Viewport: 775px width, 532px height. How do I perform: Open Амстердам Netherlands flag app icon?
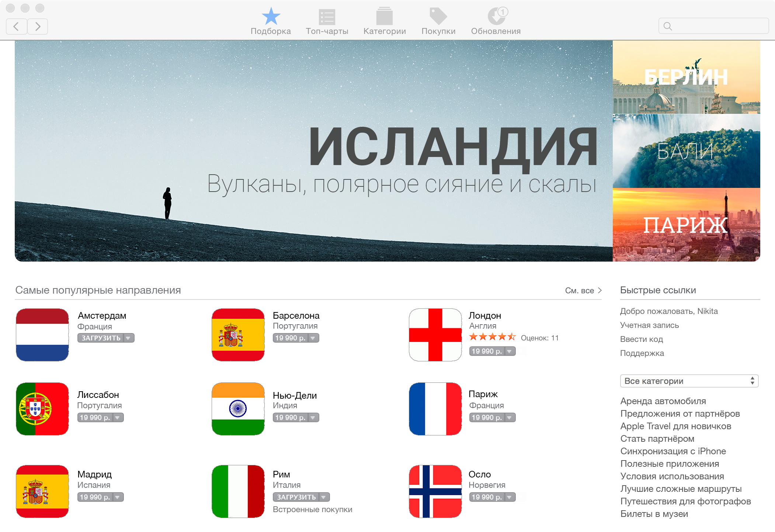coord(42,335)
